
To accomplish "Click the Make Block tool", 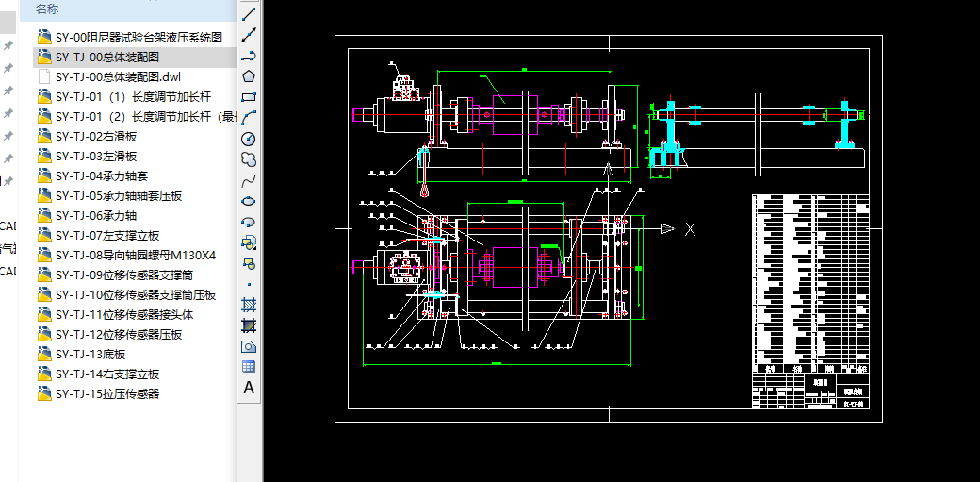I will 249,263.
